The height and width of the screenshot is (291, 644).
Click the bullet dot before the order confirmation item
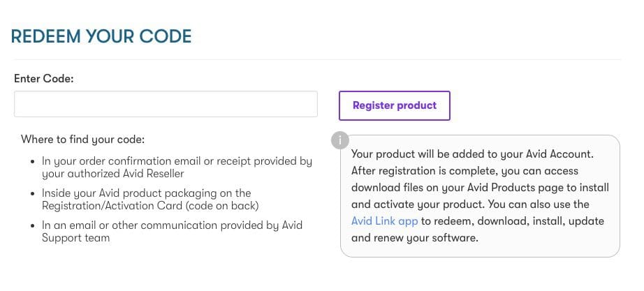point(32,162)
